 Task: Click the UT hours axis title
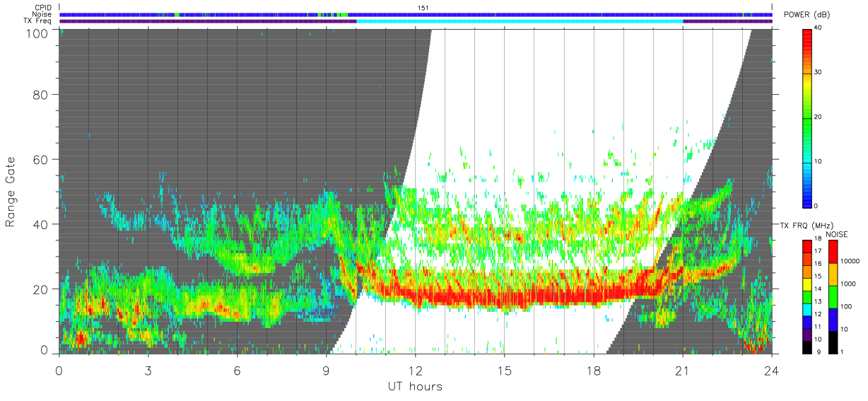pyautogui.click(x=415, y=387)
